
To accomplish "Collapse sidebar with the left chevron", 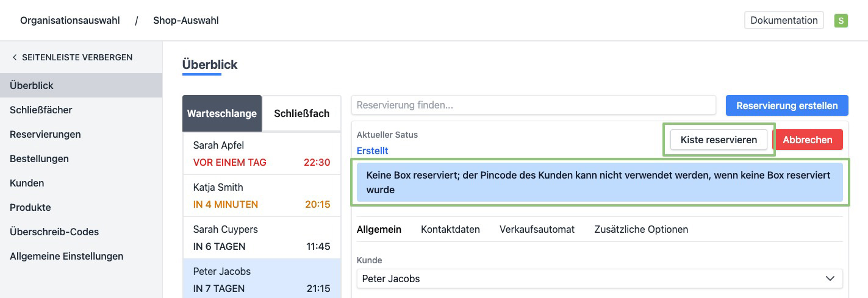I will pos(15,57).
